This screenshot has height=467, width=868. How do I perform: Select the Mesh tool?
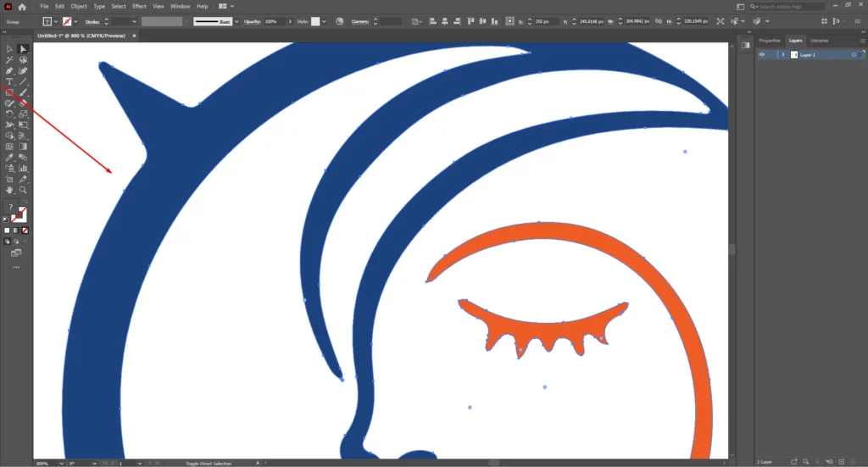9,147
